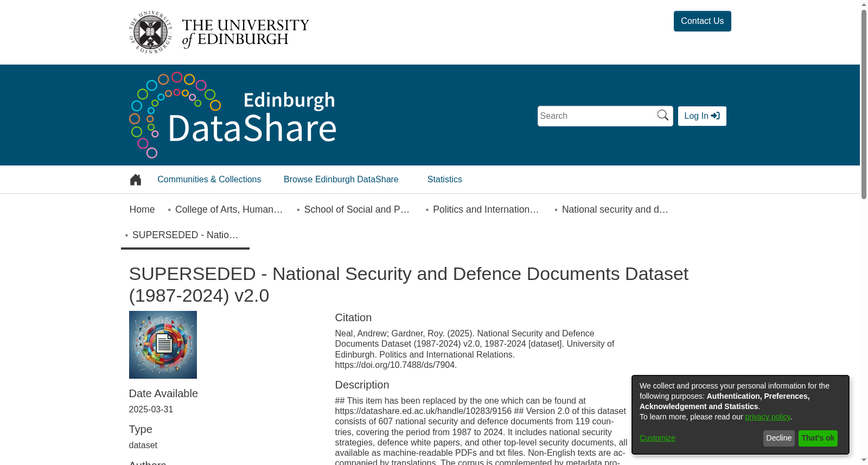Screen dimensions: 868x465
Task: Click the Home breadcrumb link
Action: (x=142, y=209)
